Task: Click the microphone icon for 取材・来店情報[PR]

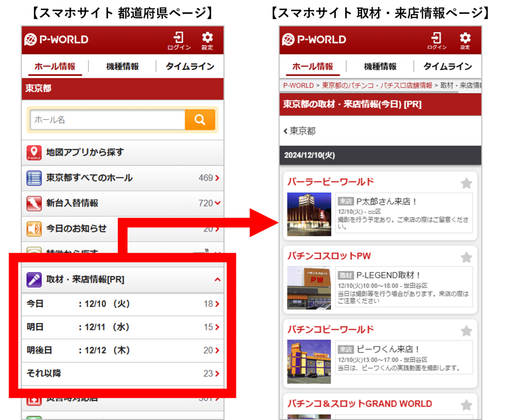Action: pos(34,280)
